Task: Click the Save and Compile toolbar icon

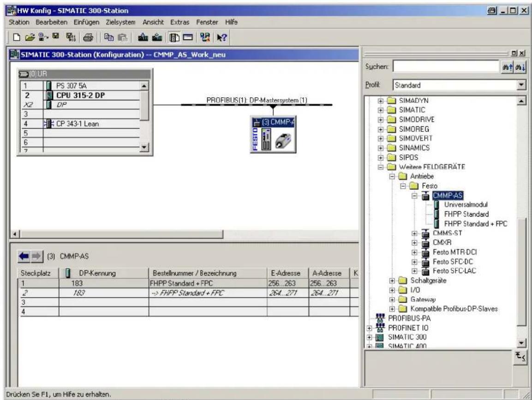Action: pyautogui.click(x=71, y=37)
